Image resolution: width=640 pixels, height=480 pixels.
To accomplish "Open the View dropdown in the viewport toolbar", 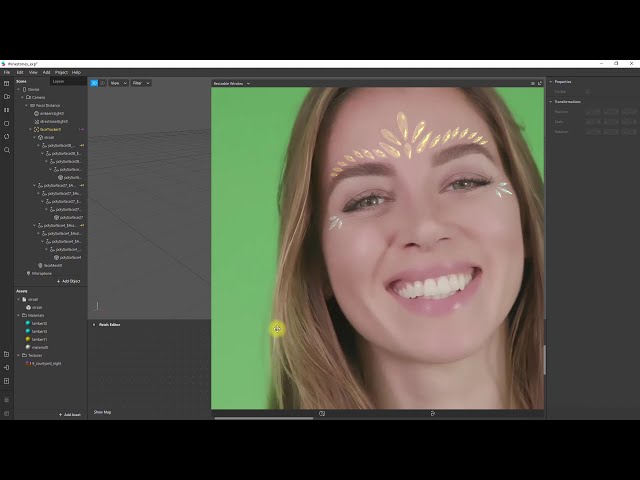I will 118,83.
